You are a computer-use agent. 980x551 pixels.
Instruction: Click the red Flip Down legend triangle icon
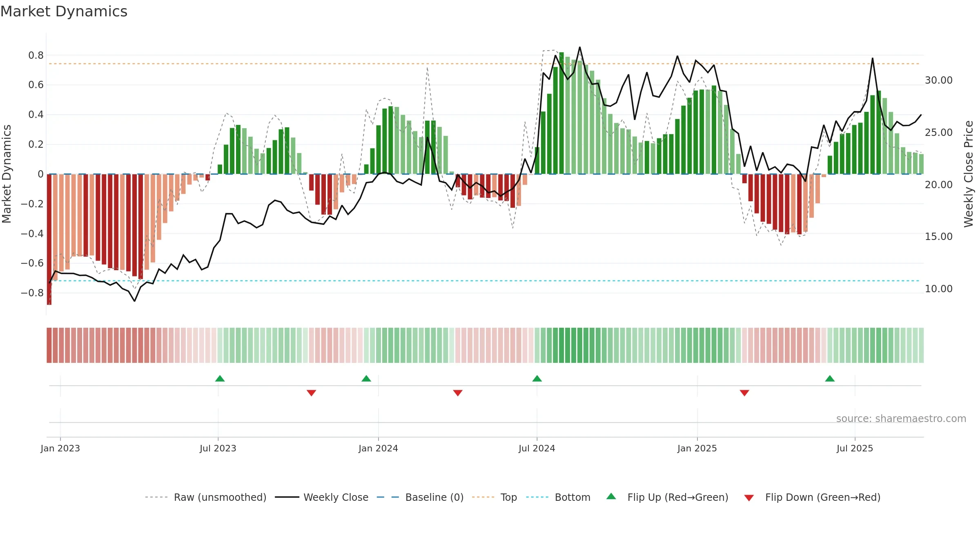(749, 498)
